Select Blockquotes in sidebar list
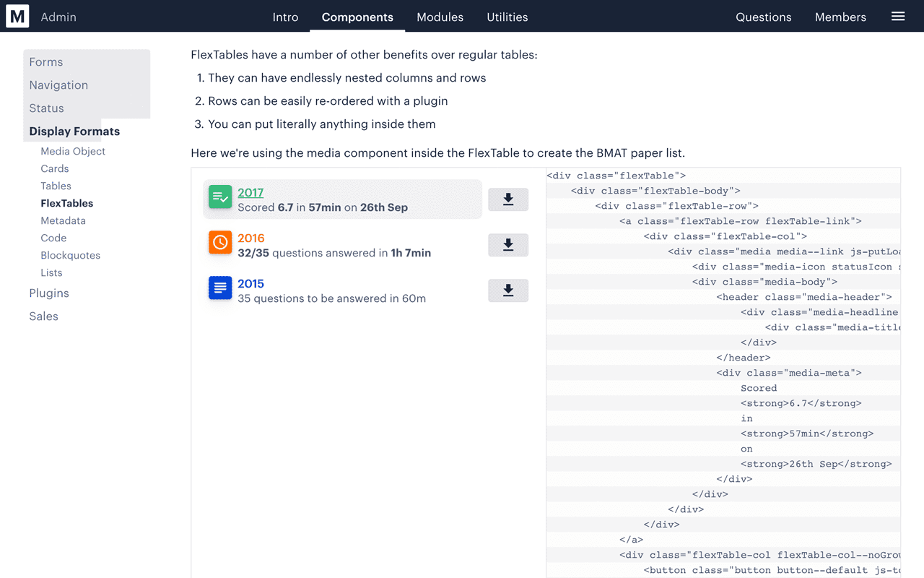The height and width of the screenshot is (578, 924). [x=70, y=255]
